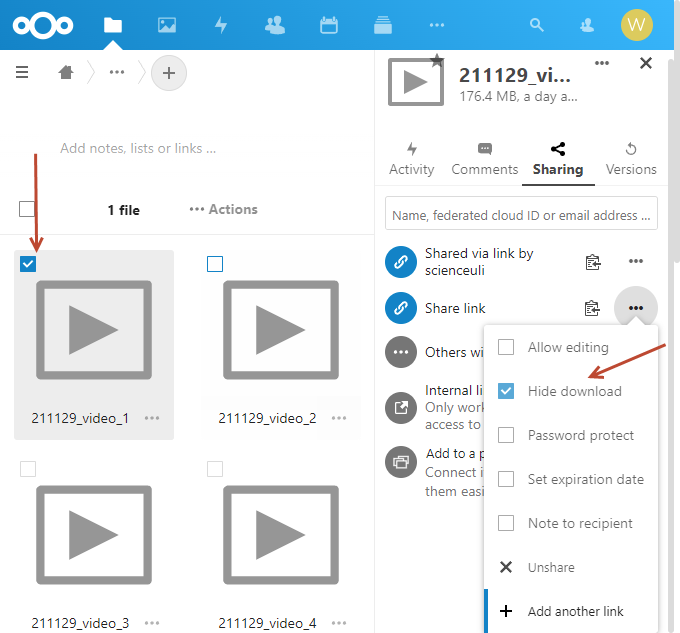
Task: Click Unshare in the link menu
Action: coord(551,567)
